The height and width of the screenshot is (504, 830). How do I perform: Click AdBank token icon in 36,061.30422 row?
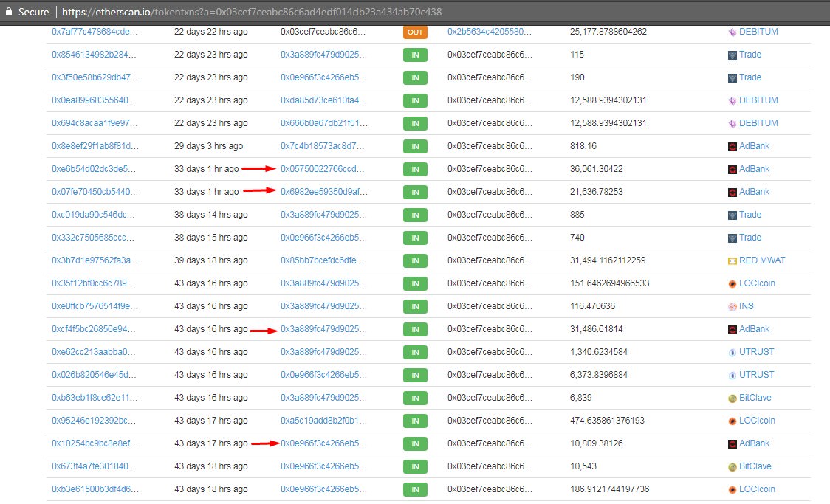coord(732,169)
